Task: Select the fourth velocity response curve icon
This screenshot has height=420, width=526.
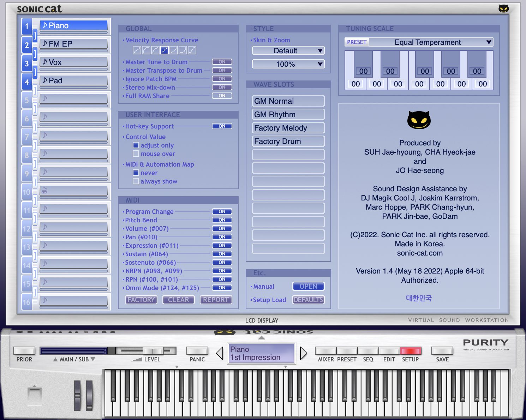Action: 164,50
